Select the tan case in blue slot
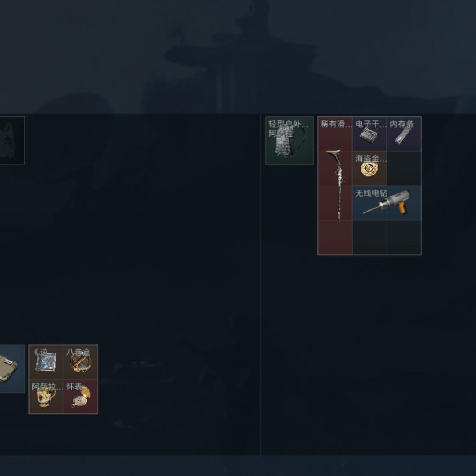 pyautogui.click(x=12, y=368)
